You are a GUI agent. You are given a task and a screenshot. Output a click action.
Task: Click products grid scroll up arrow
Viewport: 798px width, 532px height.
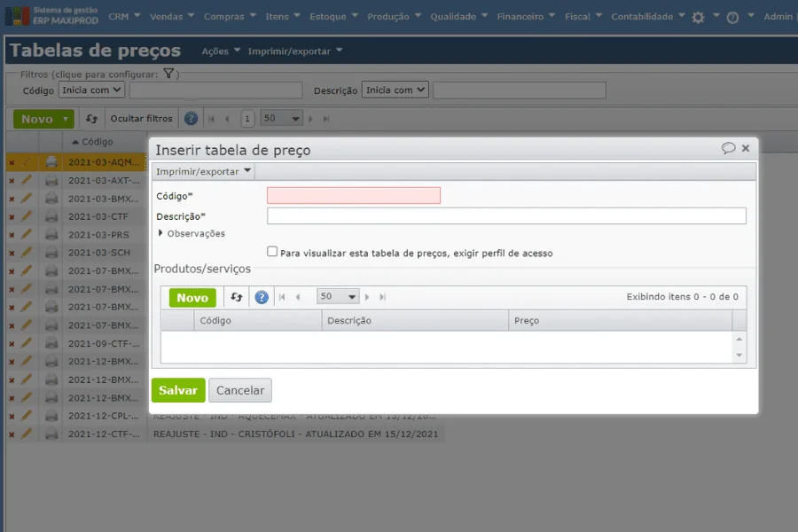(x=739, y=339)
